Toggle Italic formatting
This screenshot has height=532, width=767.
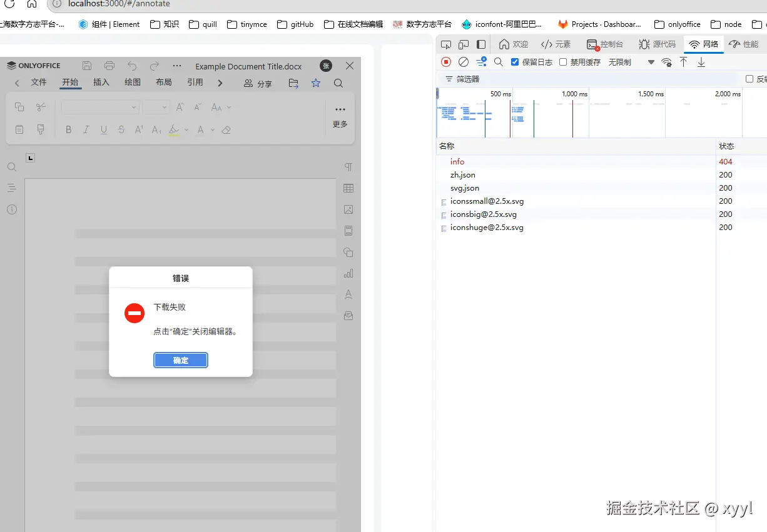coord(86,130)
